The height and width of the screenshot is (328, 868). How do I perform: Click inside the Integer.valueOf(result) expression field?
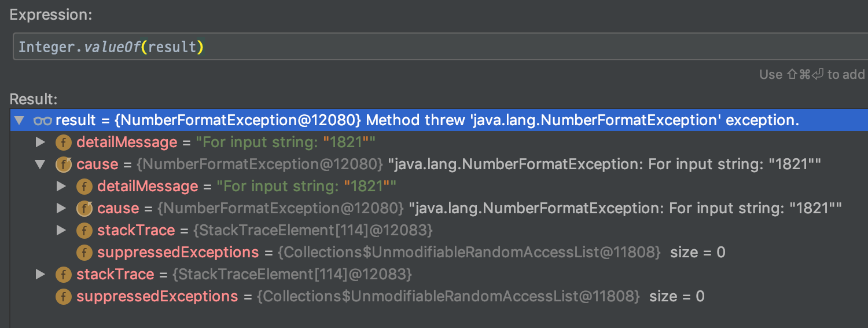(x=440, y=47)
